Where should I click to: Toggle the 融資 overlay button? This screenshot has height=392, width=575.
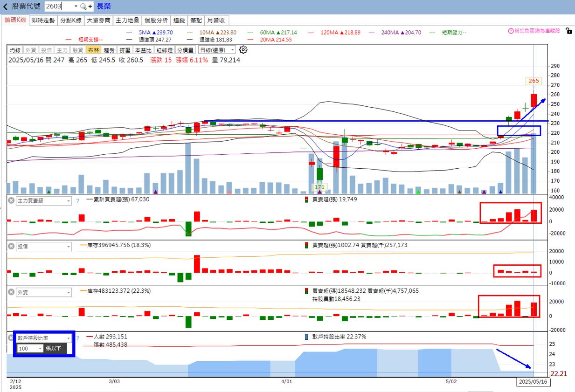[x=78, y=50]
